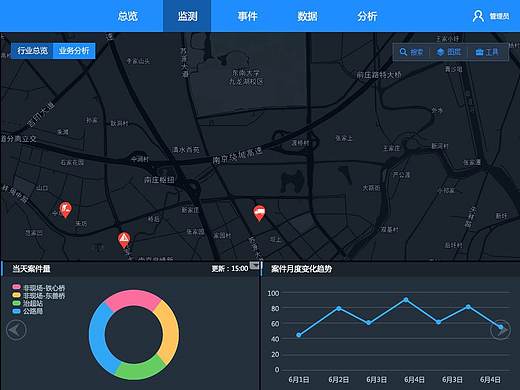
Task: Click the pink donut chart segment
Action: [x=133, y=298]
